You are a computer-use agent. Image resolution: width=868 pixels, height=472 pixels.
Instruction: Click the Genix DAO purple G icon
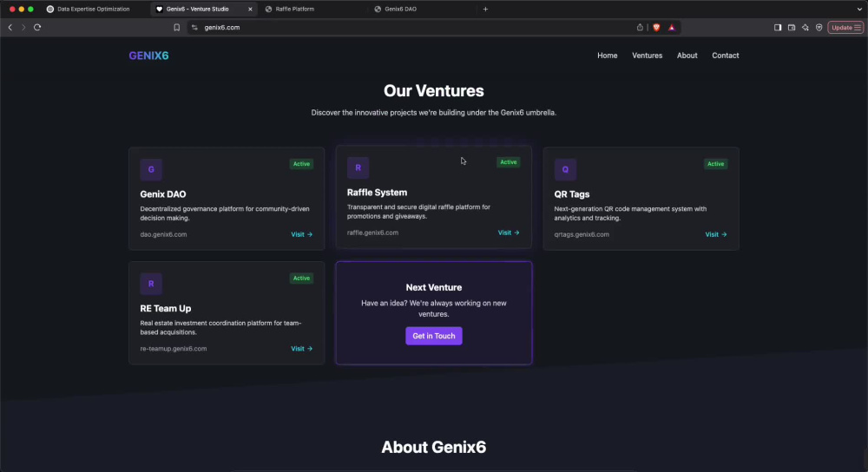tap(151, 169)
